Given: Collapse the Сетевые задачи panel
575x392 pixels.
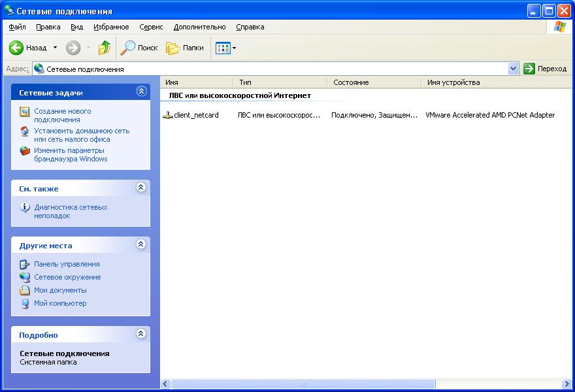Looking at the screenshot, I should tap(142, 91).
